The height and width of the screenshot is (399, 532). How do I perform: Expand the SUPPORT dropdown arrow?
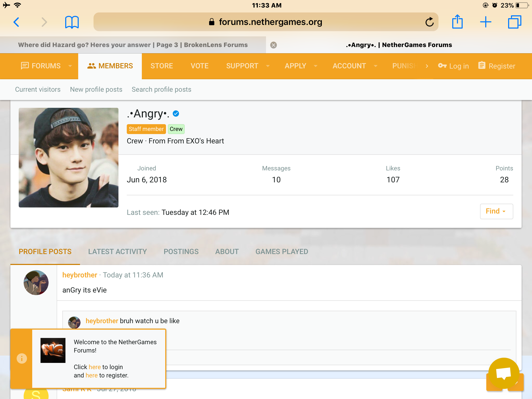(268, 66)
